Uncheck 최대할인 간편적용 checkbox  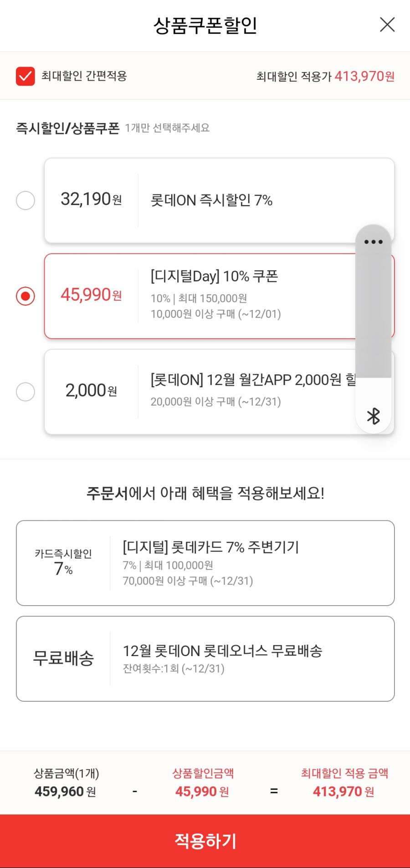click(26, 76)
